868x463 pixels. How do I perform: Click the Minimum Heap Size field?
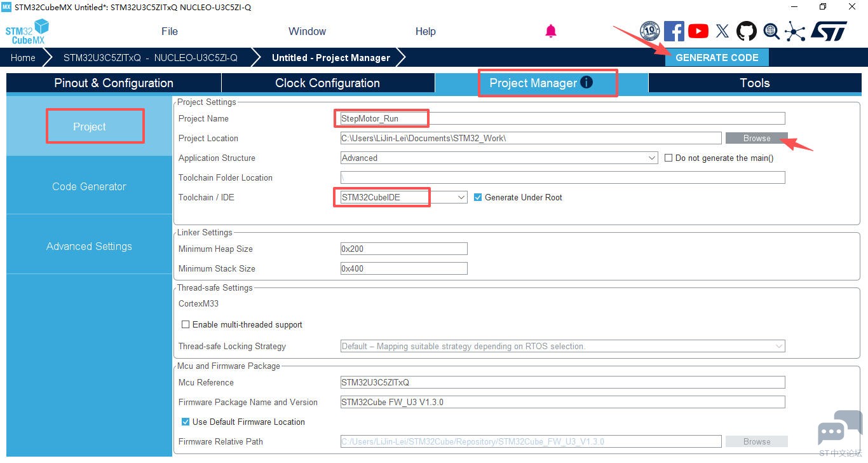(404, 249)
